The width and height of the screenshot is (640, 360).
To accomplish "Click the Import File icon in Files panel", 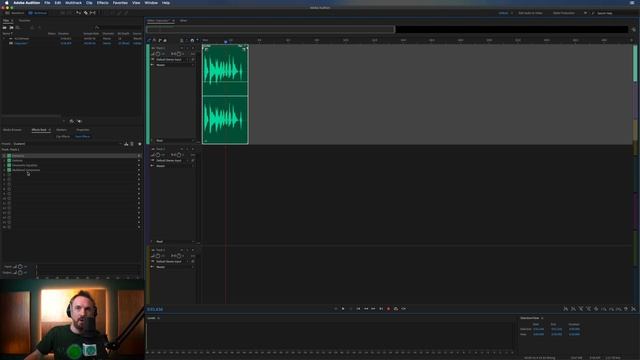I will (x=11, y=27).
